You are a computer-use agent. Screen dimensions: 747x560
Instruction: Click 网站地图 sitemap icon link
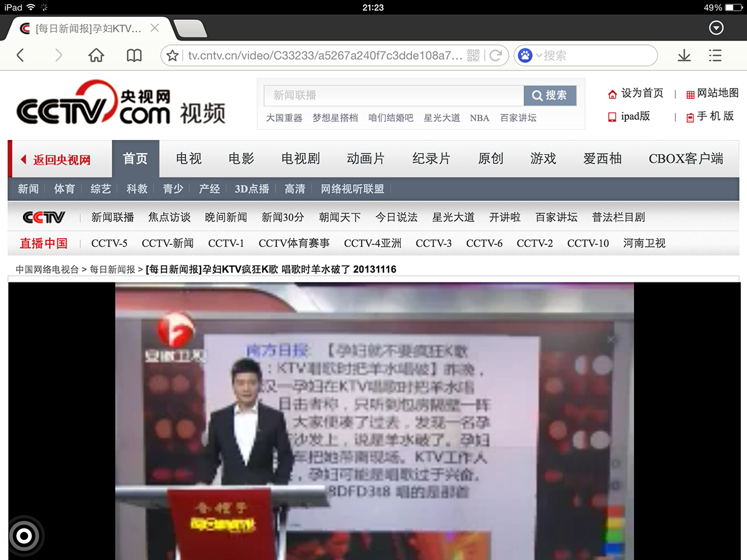tap(712, 93)
